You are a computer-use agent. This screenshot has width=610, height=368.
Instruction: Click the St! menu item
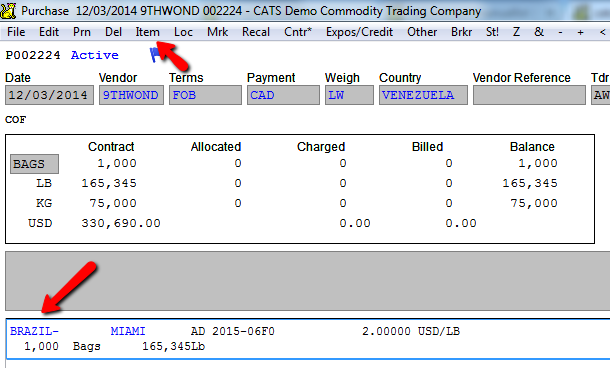click(492, 32)
